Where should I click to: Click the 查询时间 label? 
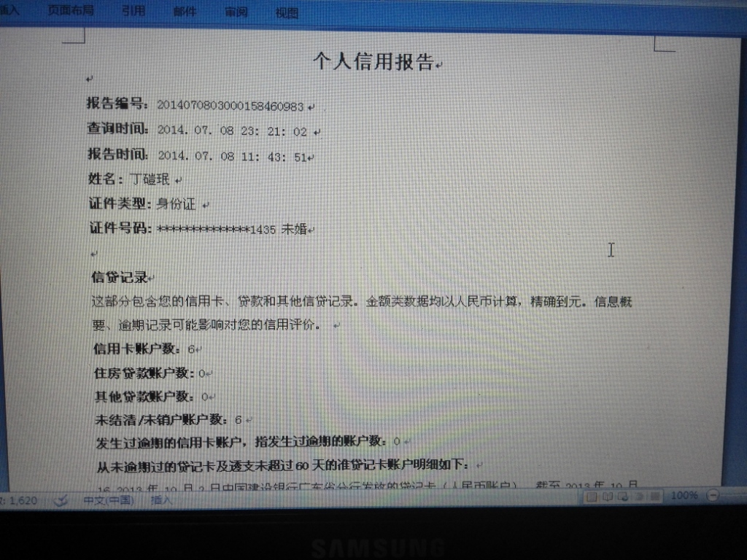click(x=117, y=128)
